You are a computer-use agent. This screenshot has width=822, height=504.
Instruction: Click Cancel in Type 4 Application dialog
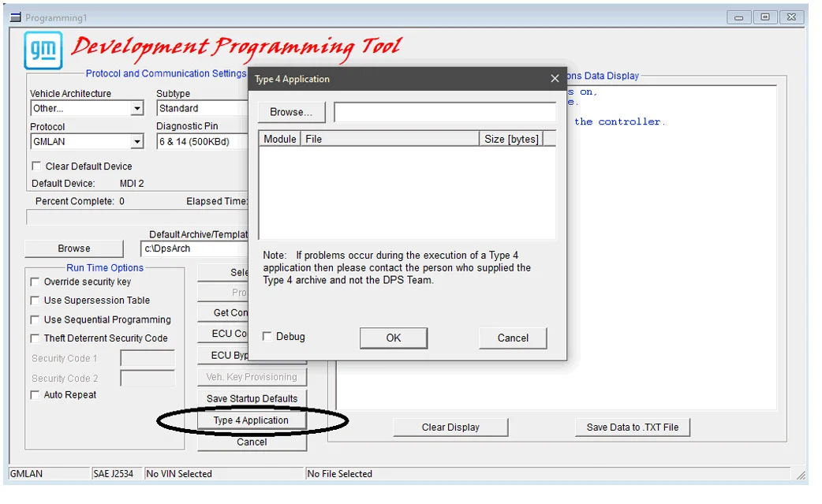click(x=513, y=338)
